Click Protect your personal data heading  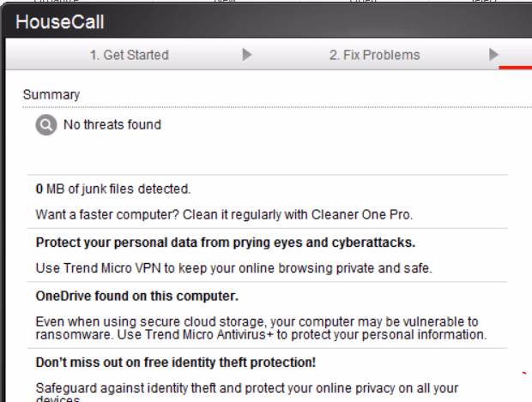pos(225,243)
